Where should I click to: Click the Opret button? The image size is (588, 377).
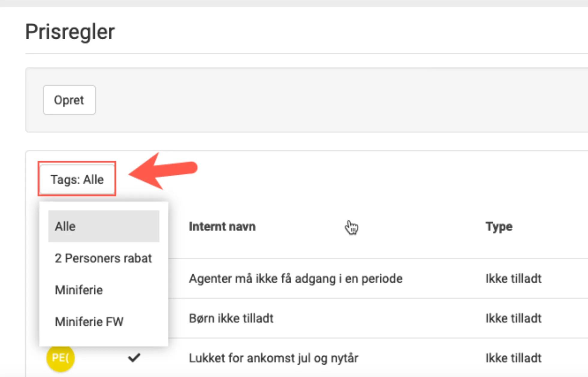tap(69, 100)
